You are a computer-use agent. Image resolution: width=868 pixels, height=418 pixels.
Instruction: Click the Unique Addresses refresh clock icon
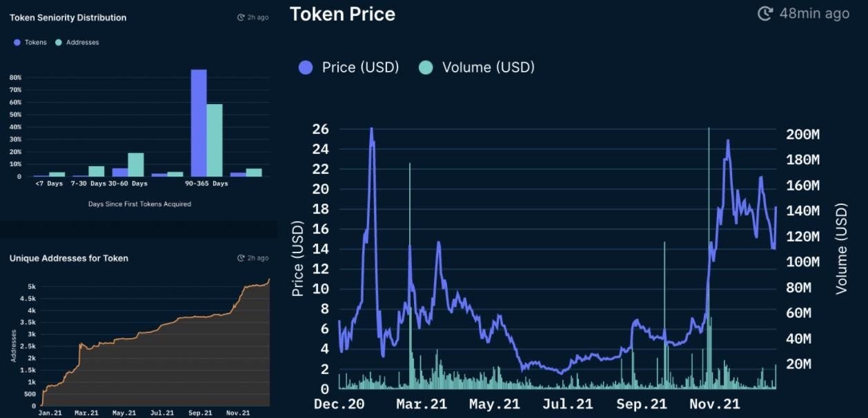point(241,258)
